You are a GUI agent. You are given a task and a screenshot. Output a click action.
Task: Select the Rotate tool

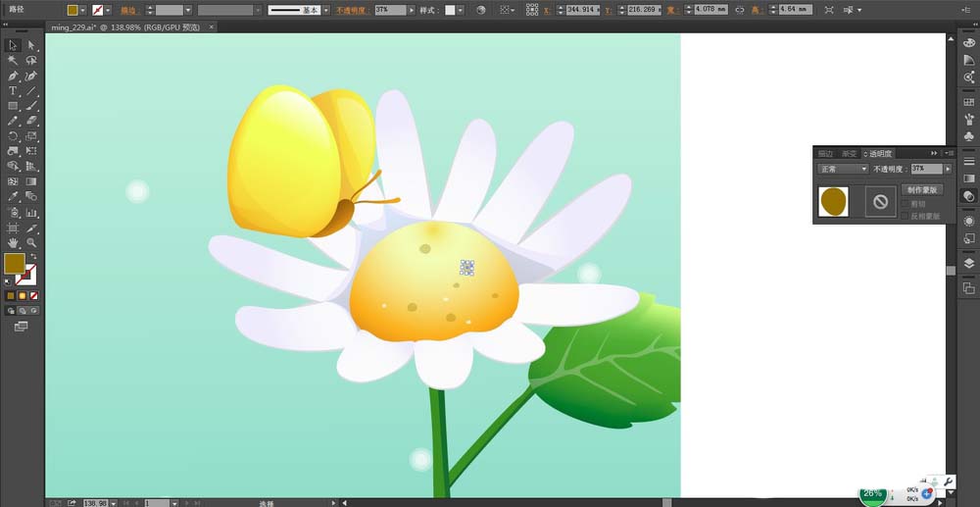13,135
